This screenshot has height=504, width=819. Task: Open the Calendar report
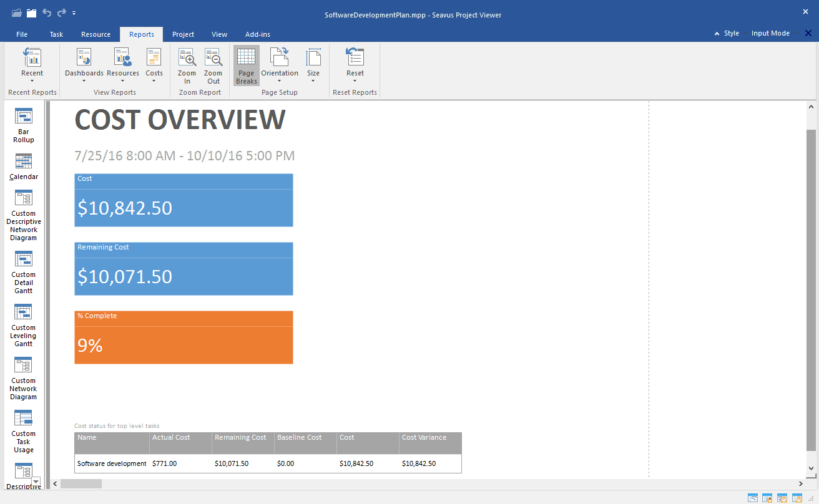[x=24, y=167]
